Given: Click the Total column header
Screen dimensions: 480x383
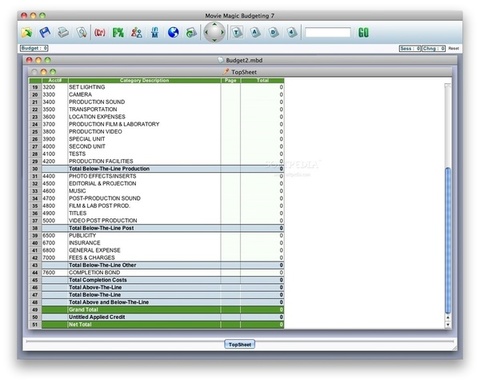Looking at the screenshot, I should pos(262,80).
